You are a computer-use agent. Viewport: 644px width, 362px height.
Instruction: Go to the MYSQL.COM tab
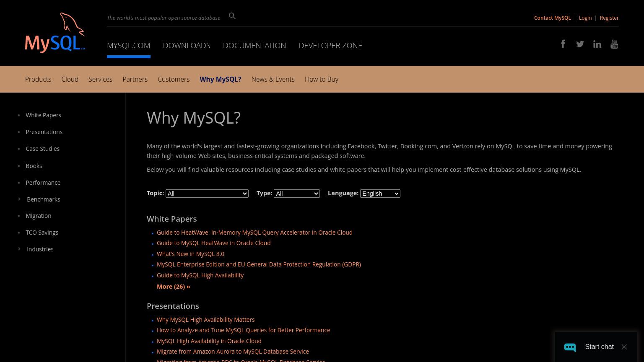(x=129, y=45)
